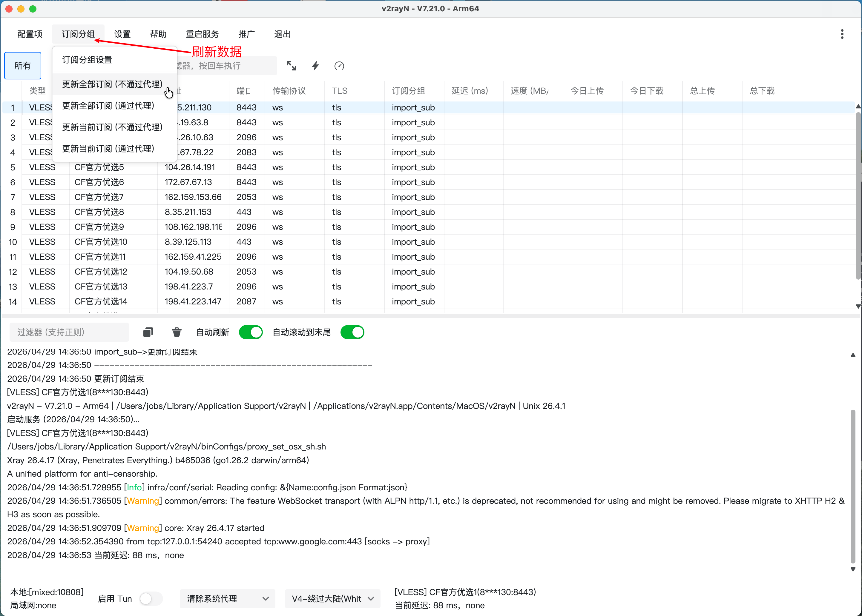The image size is (862, 616).
Task: Sort by the 今日上传 column header
Action: [x=593, y=91]
